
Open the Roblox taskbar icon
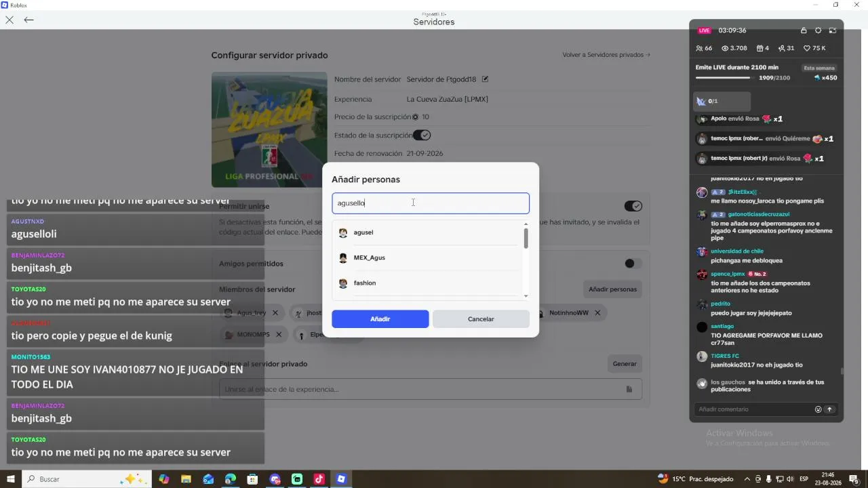[341, 479]
